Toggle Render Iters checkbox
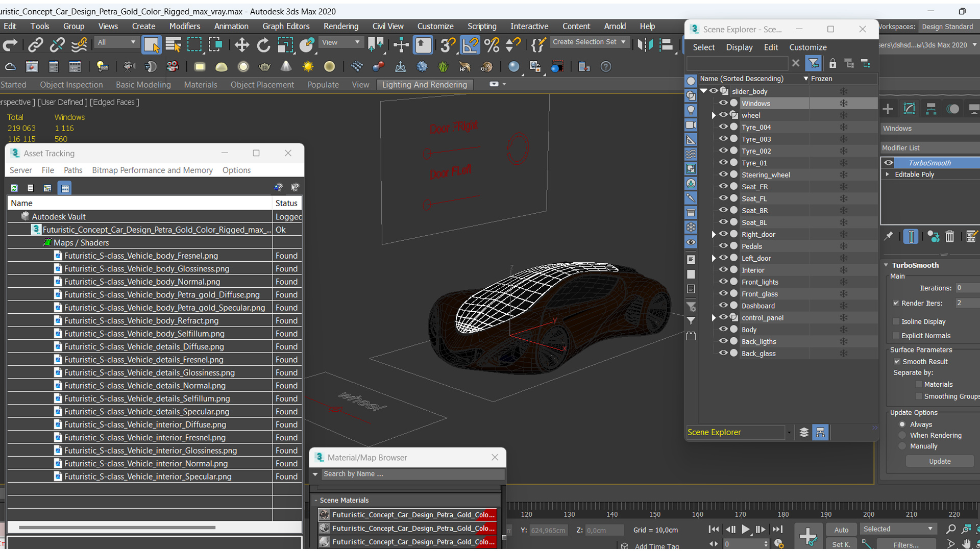This screenshot has height=551, width=980. pyautogui.click(x=896, y=303)
